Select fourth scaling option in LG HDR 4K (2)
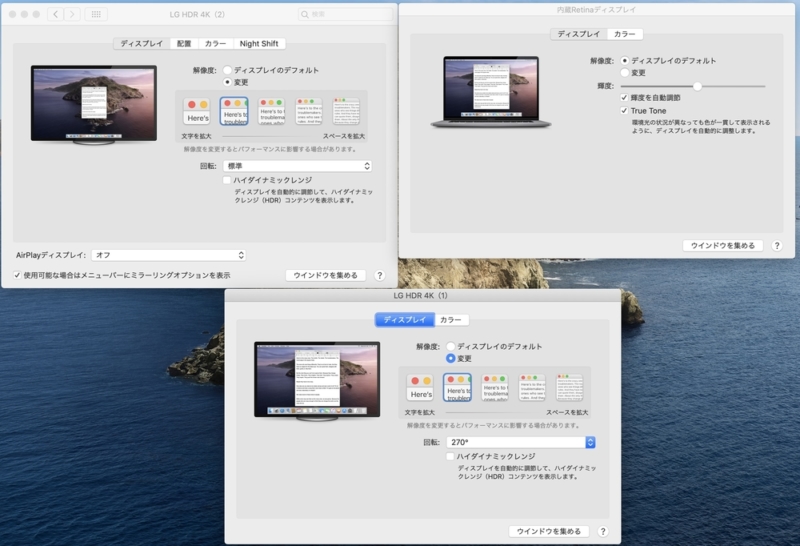The width and height of the screenshot is (800, 546). click(309, 111)
